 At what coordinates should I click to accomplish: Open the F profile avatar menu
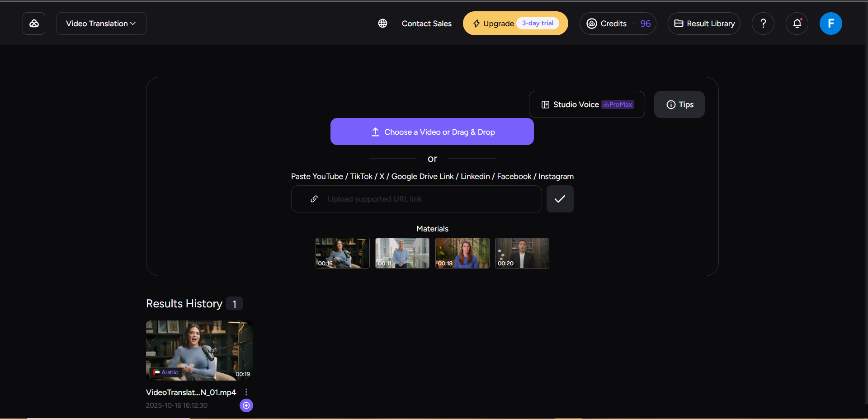(x=830, y=24)
